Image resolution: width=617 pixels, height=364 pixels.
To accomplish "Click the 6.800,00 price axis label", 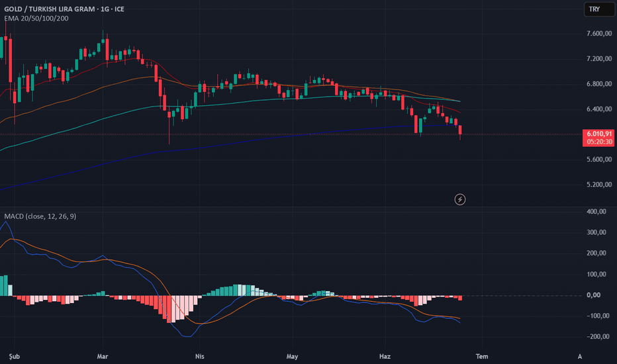I will coord(599,84).
